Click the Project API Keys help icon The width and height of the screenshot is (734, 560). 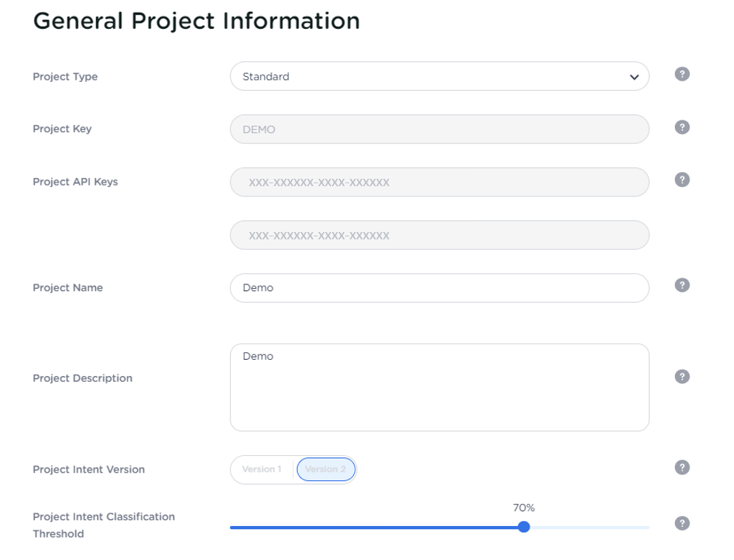coord(682,180)
